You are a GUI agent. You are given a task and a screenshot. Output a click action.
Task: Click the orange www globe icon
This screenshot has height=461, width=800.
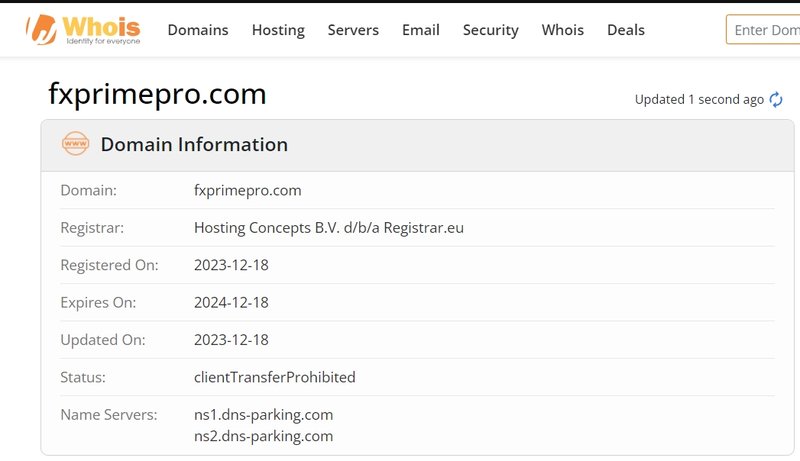tap(76, 144)
